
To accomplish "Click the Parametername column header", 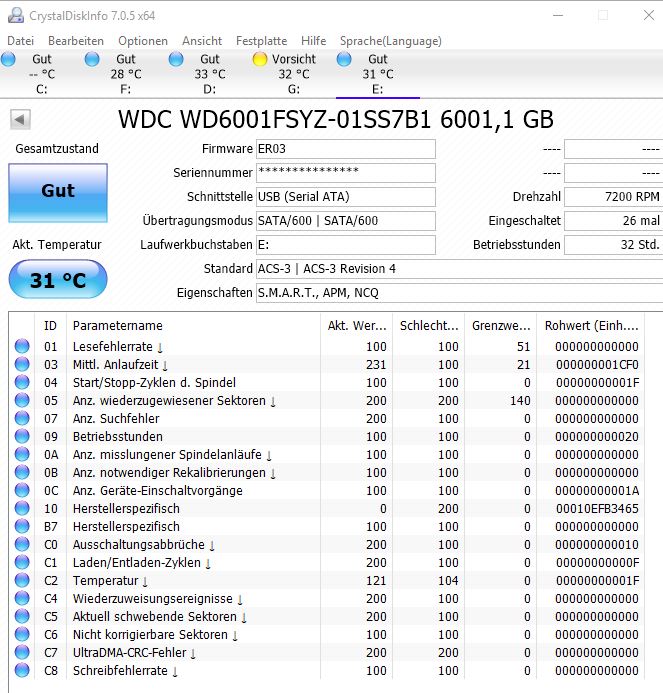I will click(193, 326).
